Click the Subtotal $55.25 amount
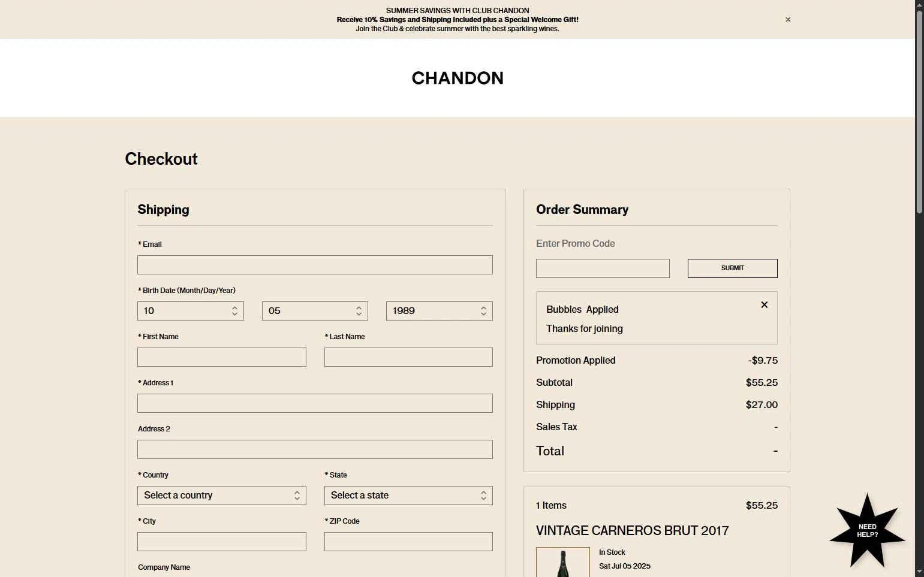 [x=762, y=383]
